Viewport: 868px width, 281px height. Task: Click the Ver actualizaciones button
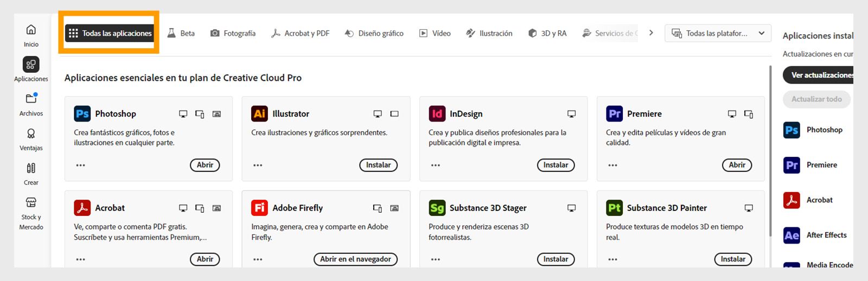point(819,75)
